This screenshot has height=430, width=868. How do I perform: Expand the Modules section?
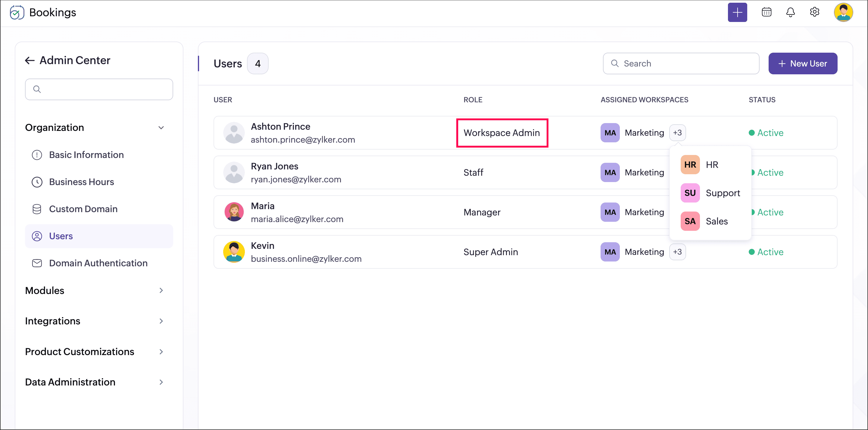[161, 291]
